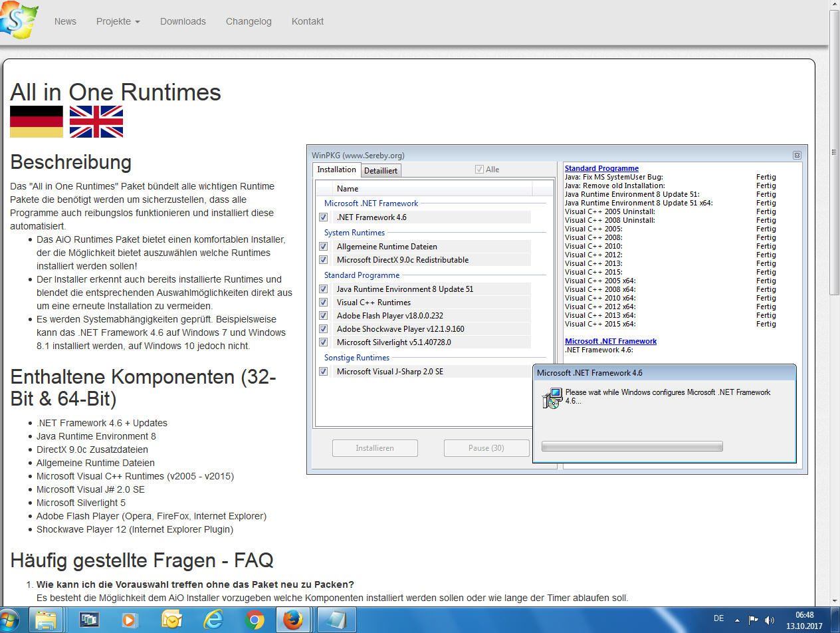The width and height of the screenshot is (840, 633).
Task: Open the notepad-style app on the taskbar
Action: (337, 620)
